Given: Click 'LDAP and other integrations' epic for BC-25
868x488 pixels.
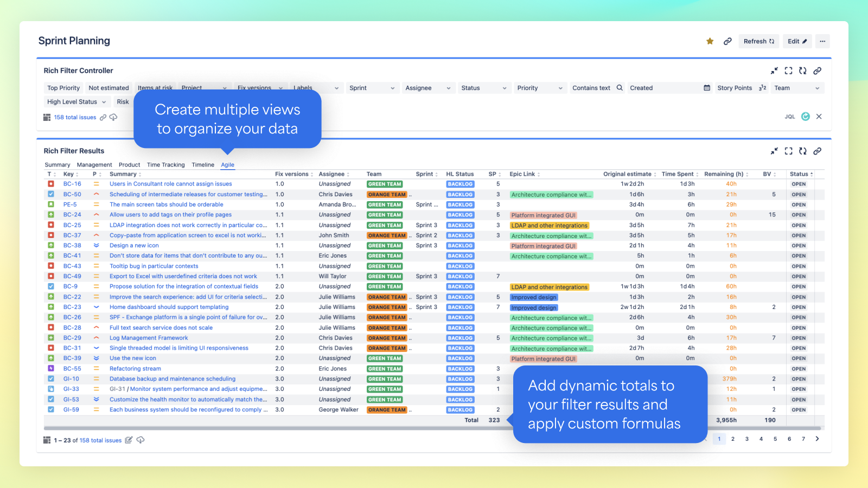Looking at the screenshot, I should 549,226.
